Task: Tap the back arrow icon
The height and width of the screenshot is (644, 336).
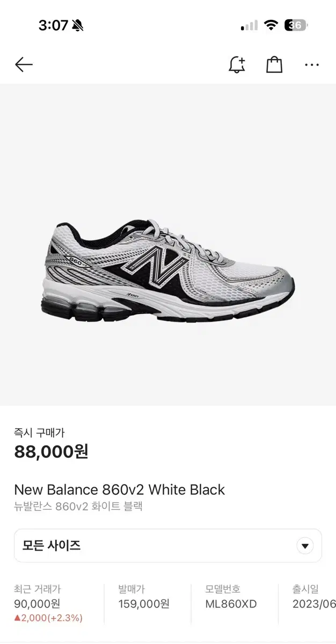Action: coord(24,65)
